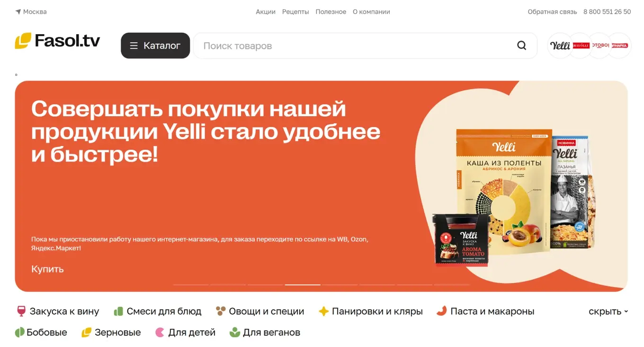
Task: Choose the green Смеси для блюд icon
Action: coord(118,311)
